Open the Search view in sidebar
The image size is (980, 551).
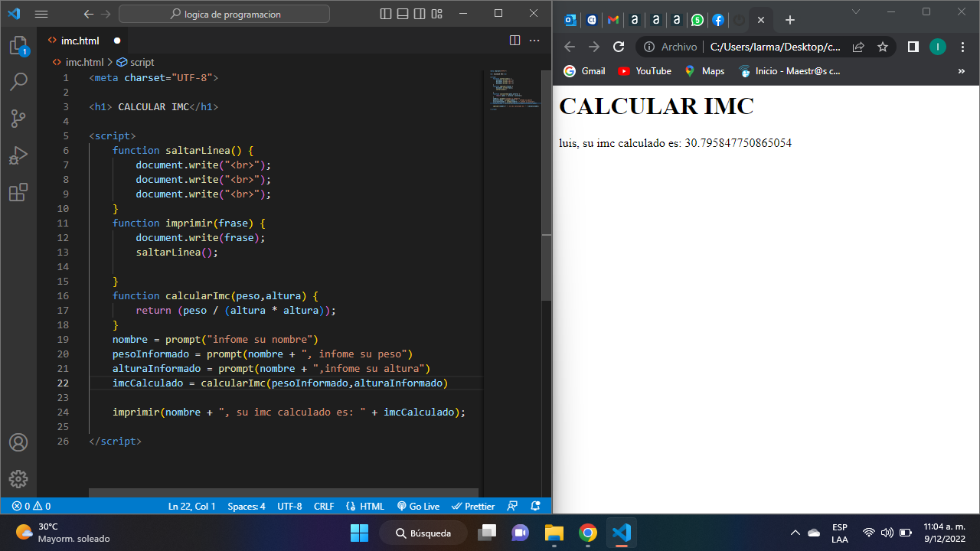[18, 82]
